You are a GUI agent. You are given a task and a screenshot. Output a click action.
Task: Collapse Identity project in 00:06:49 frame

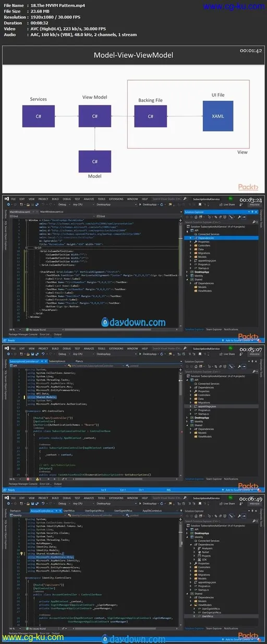tap(188, 536)
